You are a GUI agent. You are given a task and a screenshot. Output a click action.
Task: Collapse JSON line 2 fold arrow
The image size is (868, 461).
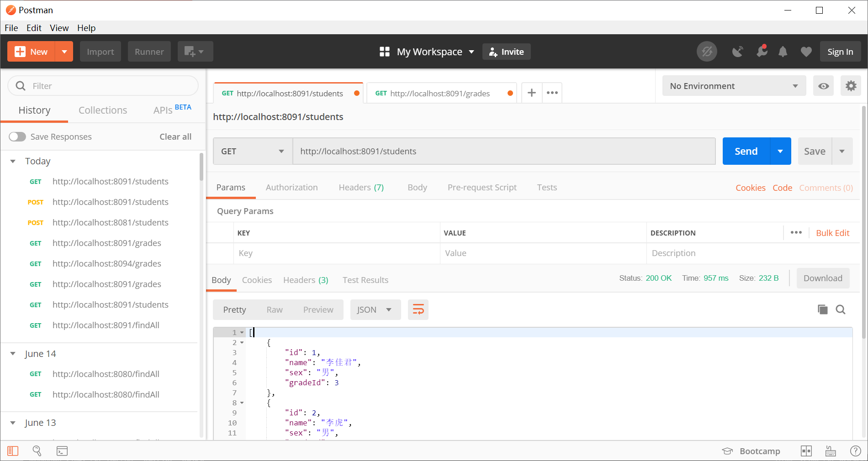pos(242,342)
